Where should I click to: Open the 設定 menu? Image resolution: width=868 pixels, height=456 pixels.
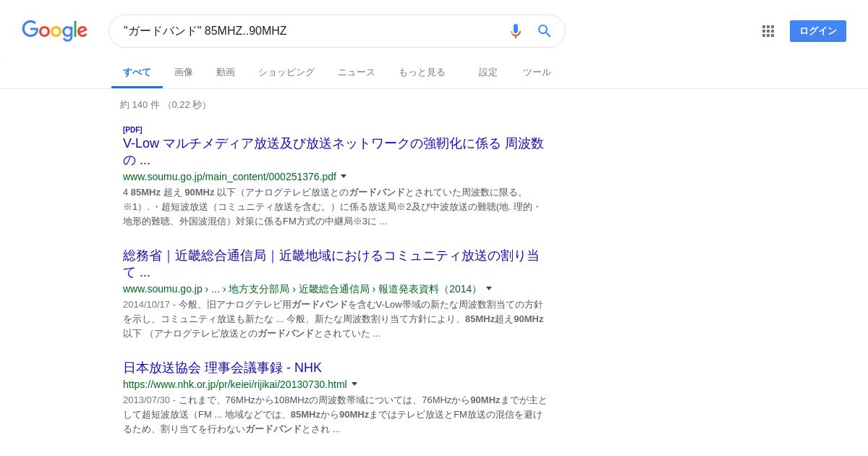[488, 72]
